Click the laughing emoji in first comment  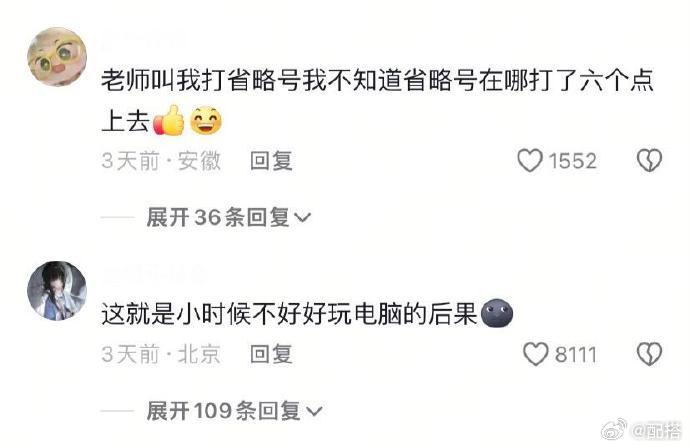[206, 121]
